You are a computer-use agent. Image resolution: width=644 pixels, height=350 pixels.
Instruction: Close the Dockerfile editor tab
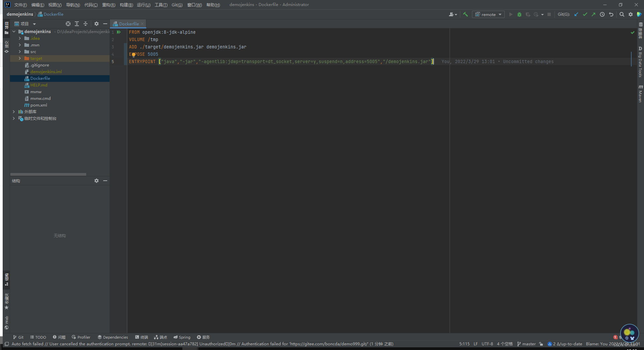[142, 24]
